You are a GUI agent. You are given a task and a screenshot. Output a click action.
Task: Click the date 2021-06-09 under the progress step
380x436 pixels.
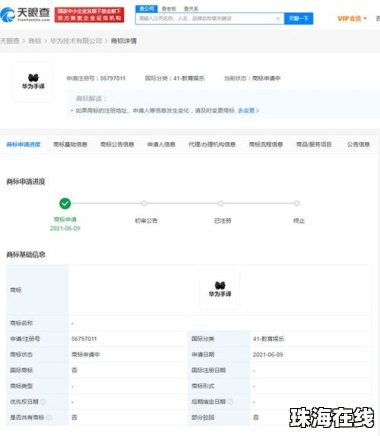coord(65,228)
